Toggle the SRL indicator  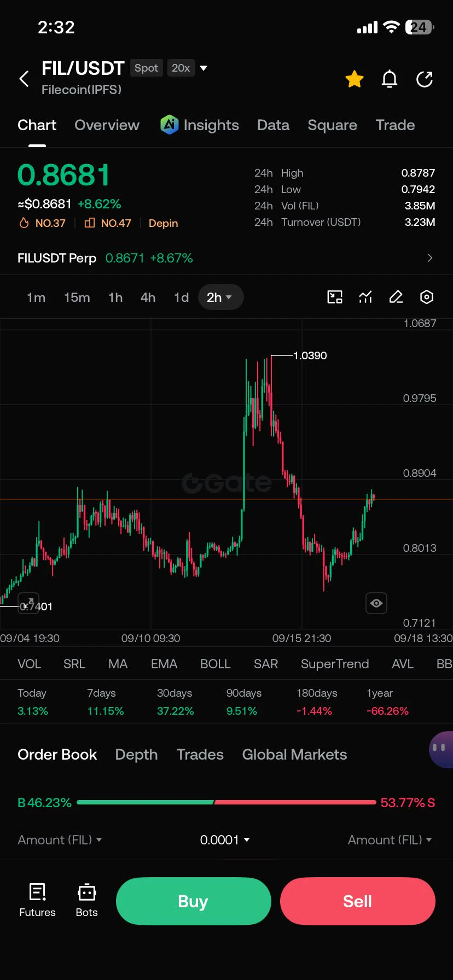[x=74, y=664]
